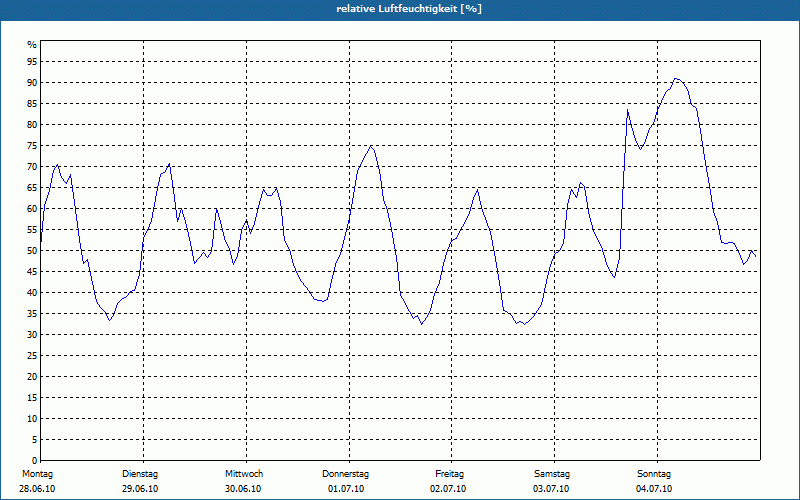Click the 90 value on the y-axis

[x=32, y=83]
